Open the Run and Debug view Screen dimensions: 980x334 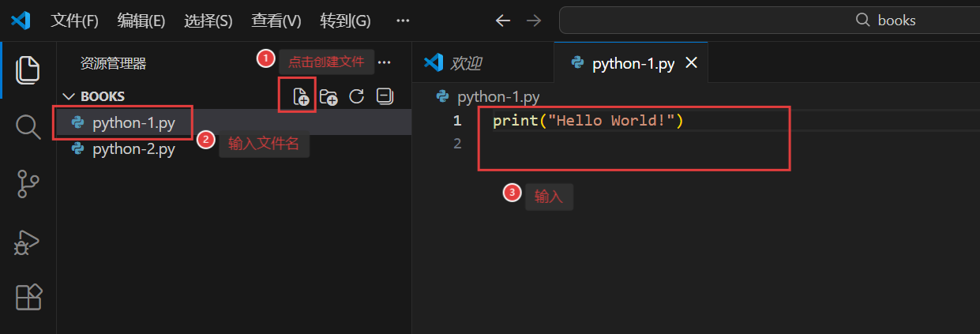pos(28,241)
